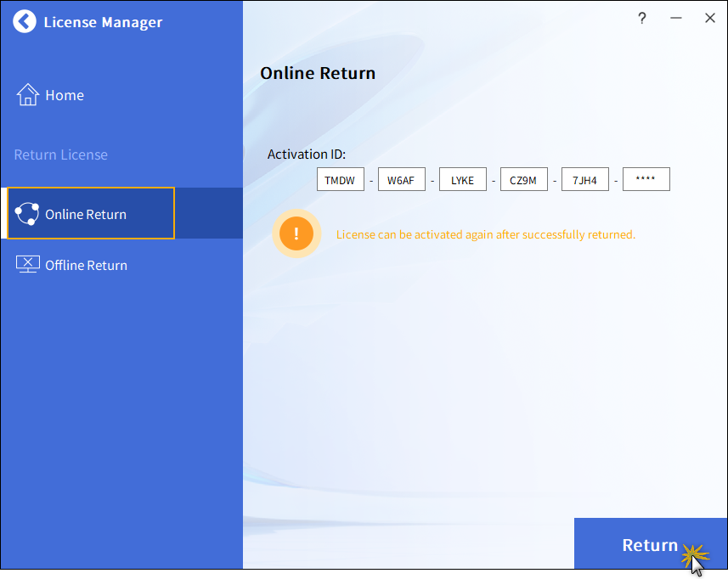Viewport: 728px width, 579px height.
Task: Select the Online Return menu label
Action: pos(86,214)
